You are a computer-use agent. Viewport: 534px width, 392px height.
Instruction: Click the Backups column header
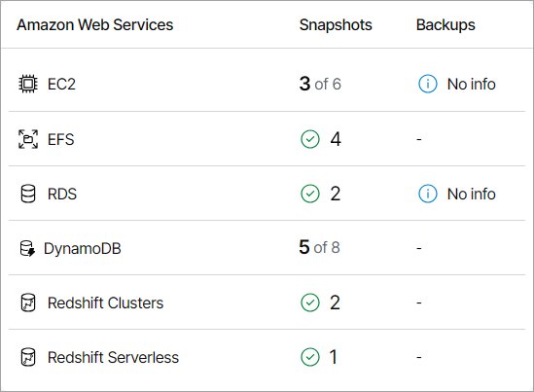(x=445, y=25)
